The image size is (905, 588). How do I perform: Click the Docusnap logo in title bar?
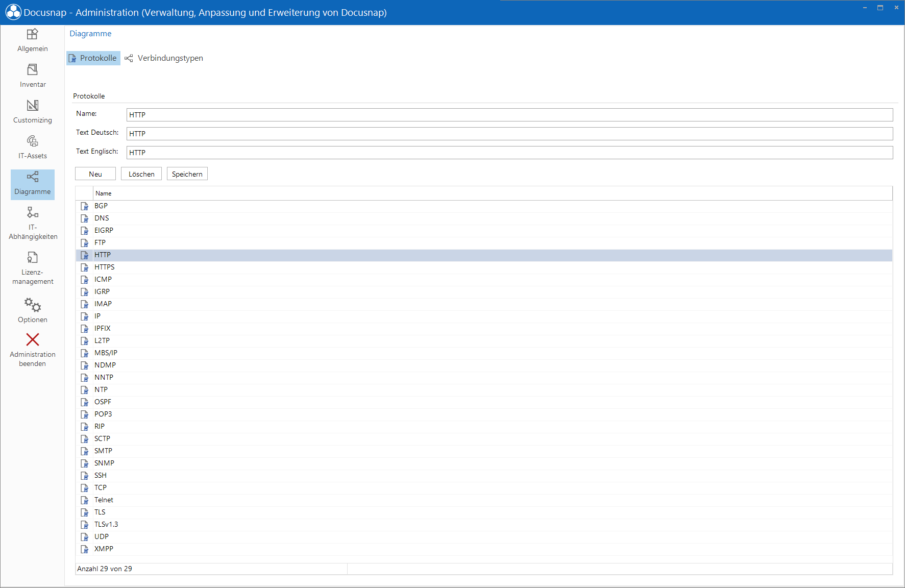[x=13, y=12]
